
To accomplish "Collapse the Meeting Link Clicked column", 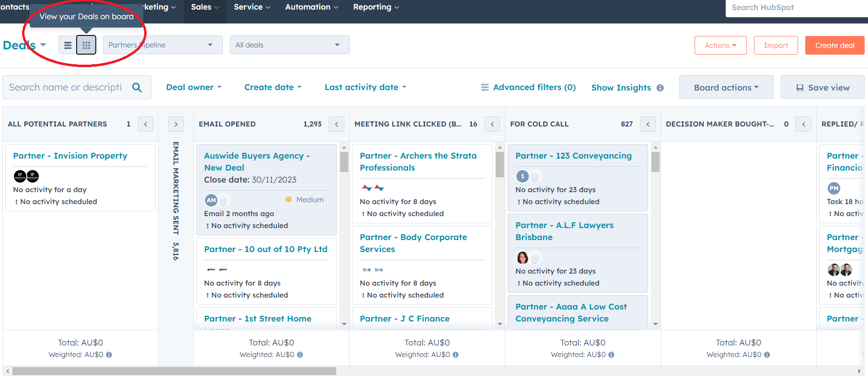I will tap(492, 124).
